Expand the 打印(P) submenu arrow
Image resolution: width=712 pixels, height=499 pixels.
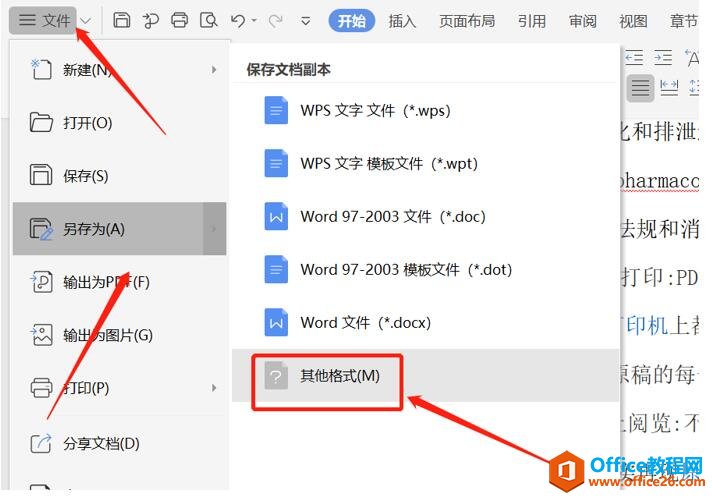pos(214,388)
